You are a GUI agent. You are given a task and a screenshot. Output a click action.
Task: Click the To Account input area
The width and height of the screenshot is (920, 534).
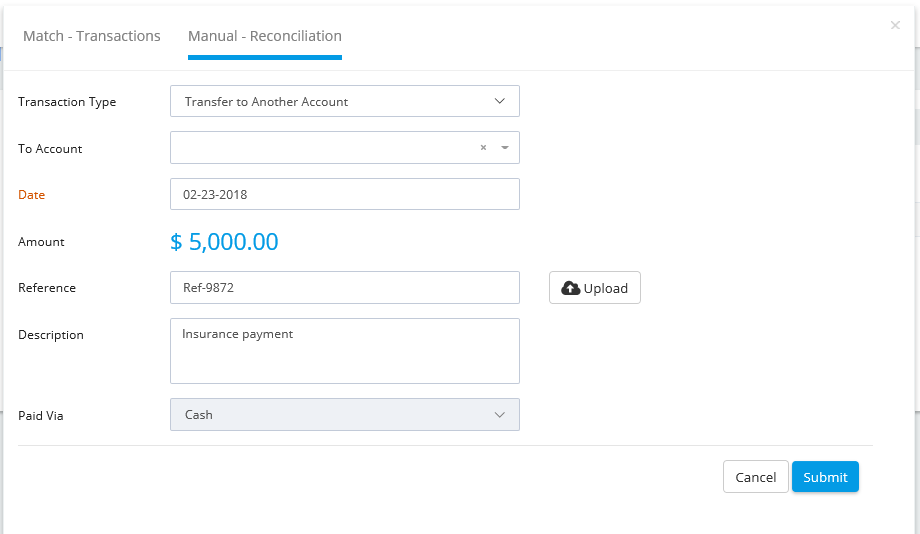(323, 147)
